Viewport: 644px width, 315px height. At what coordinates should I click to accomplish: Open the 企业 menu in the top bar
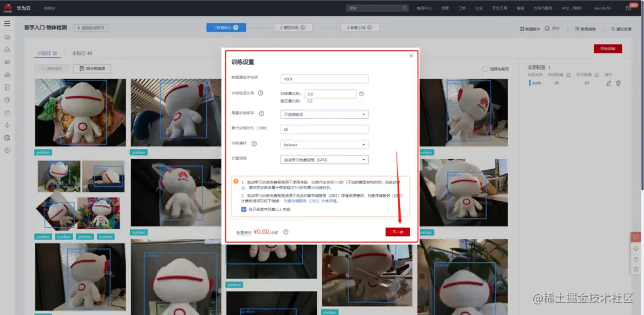click(479, 8)
